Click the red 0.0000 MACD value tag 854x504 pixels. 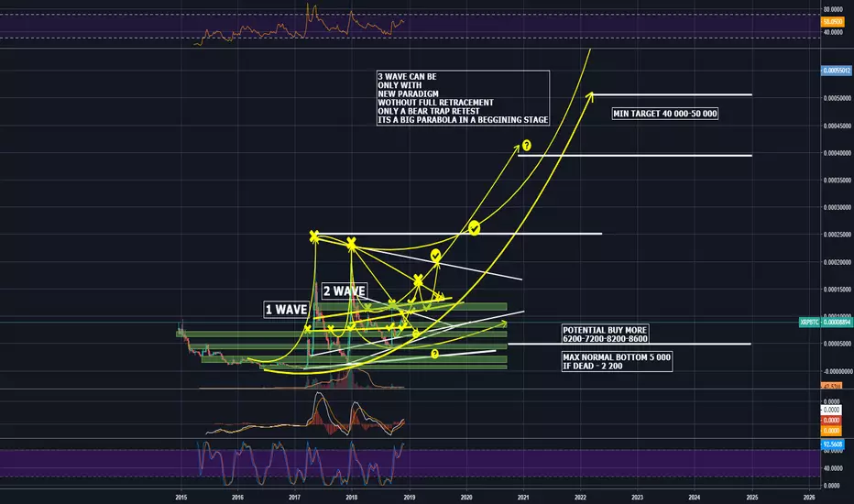831,420
